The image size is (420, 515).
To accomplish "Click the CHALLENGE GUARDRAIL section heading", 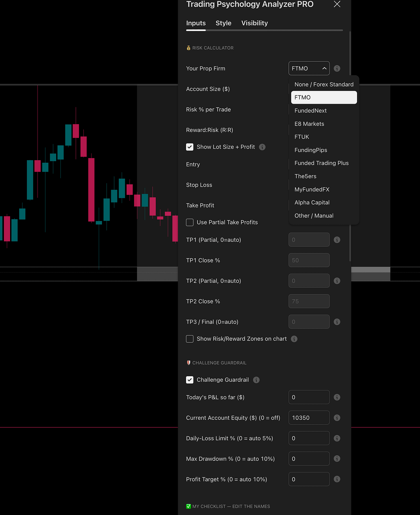I will (x=216, y=363).
